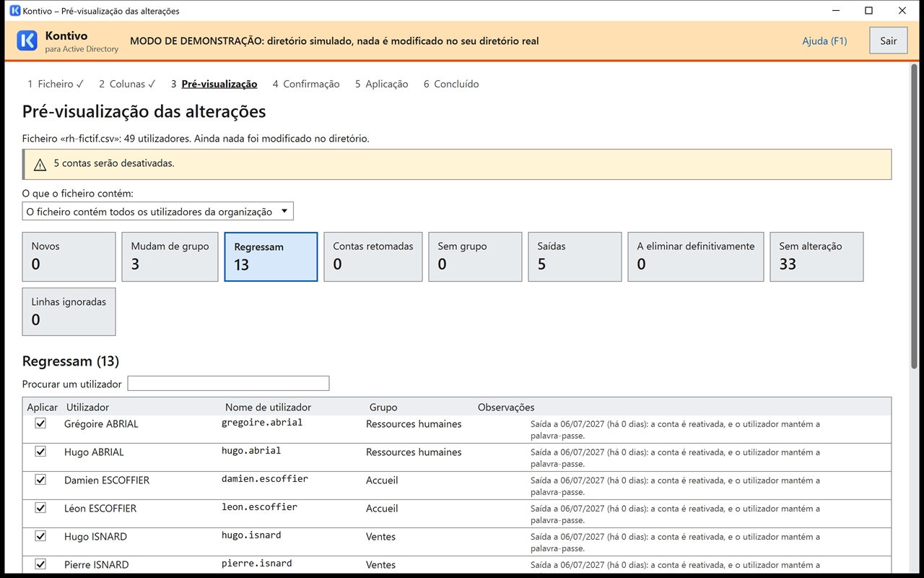The image size is (924, 578).
Task: Select the Regressam tile
Action: pos(271,256)
